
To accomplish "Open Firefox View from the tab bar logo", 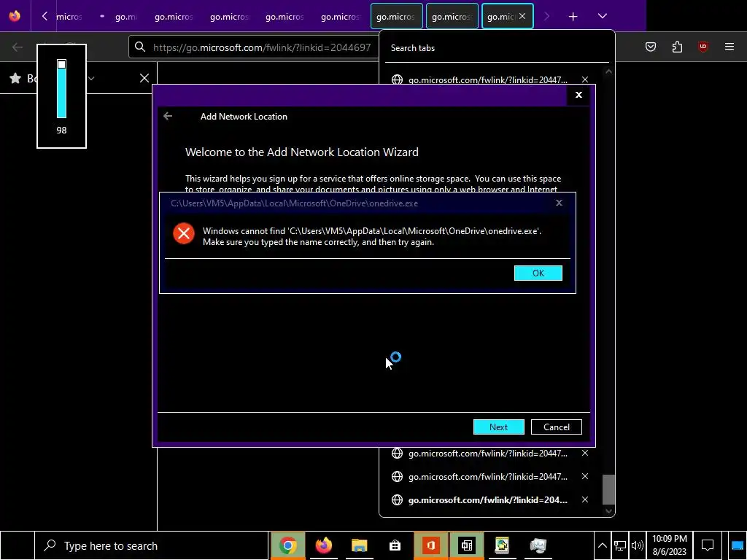I will [15, 16].
